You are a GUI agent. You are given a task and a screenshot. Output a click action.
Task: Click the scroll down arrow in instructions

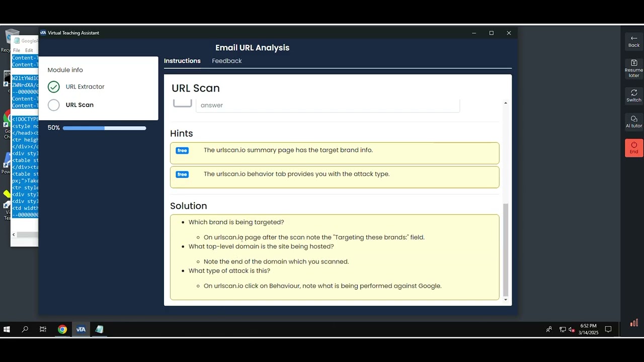506,300
